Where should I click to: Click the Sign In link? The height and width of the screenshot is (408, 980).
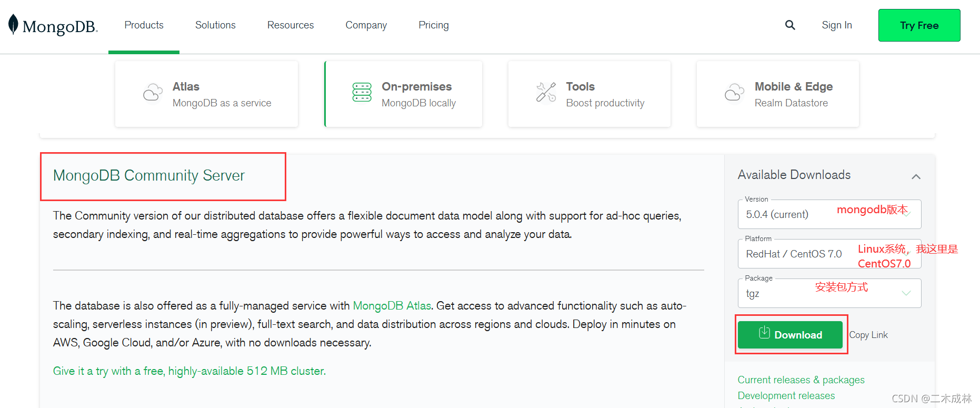(x=837, y=25)
